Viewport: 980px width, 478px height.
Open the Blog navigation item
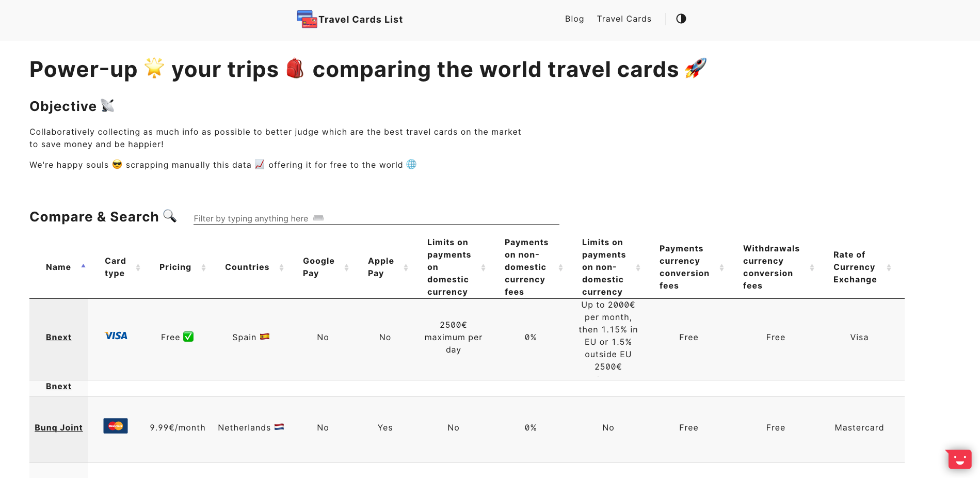tap(574, 19)
